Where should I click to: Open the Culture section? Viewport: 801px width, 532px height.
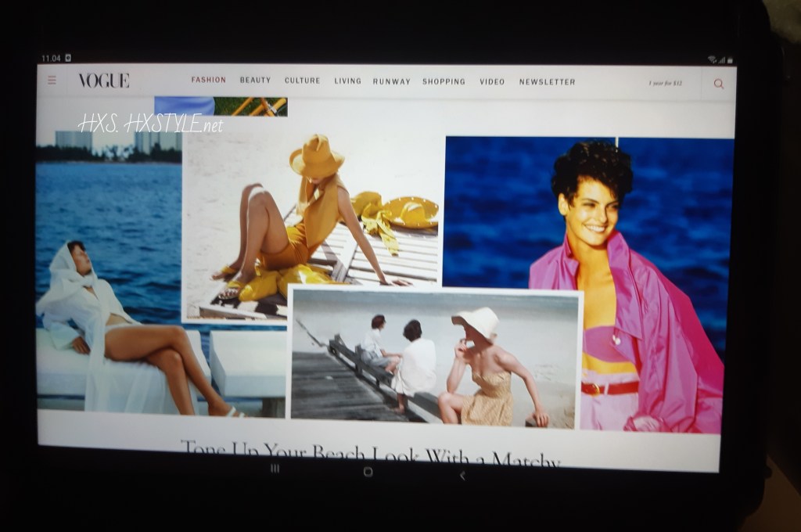pos(302,81)
